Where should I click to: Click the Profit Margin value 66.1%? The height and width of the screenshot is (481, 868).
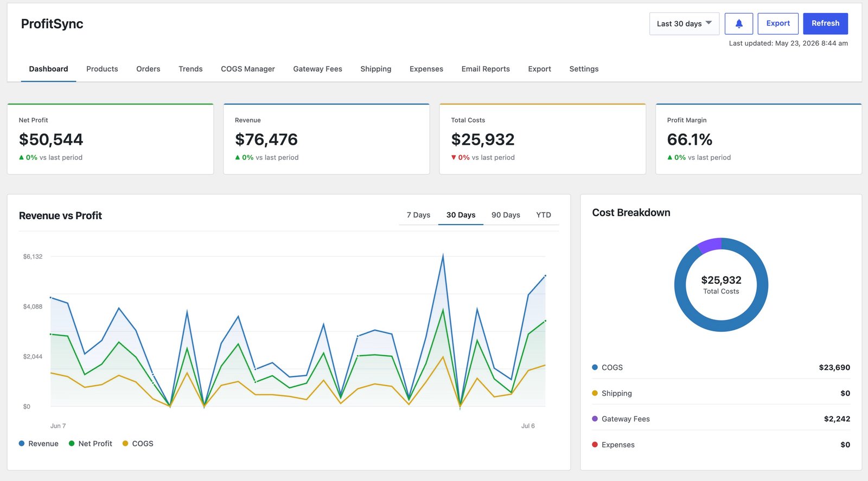tap(690, 139)
